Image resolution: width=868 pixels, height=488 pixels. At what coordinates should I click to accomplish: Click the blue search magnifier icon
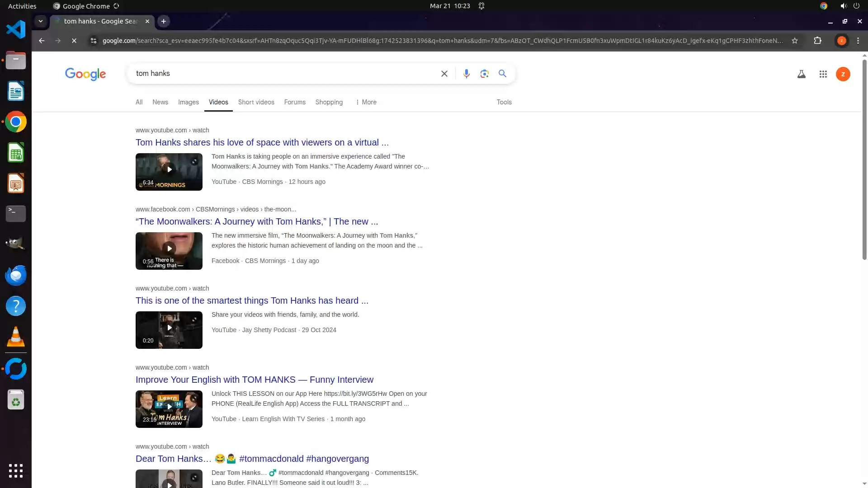pos(502,74)
